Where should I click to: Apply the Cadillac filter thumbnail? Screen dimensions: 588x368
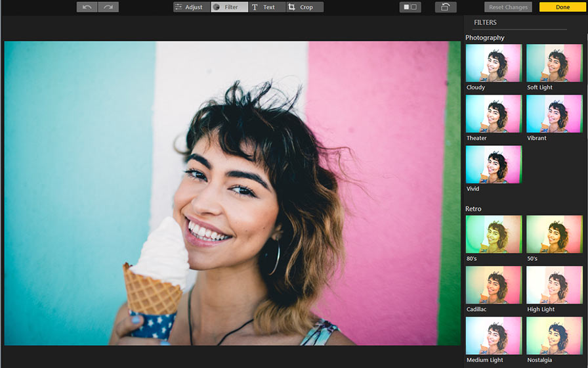coord(493,285)
